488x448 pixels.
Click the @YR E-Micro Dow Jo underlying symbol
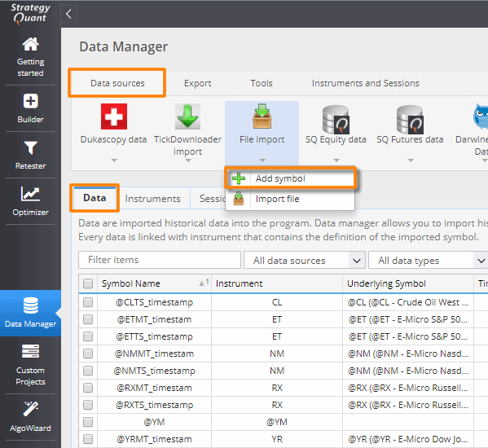[x=408, y=439]
